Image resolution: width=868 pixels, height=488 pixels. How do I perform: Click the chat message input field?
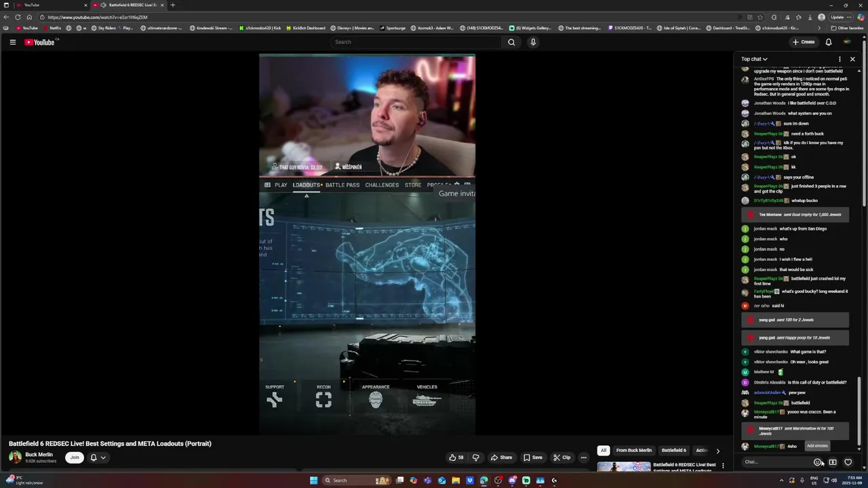coord(776,462)
